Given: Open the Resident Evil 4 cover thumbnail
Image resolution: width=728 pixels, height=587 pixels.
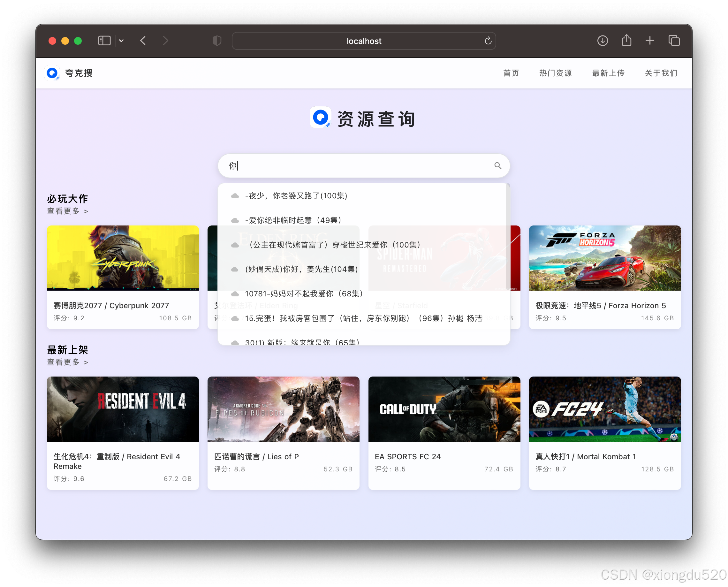Looking at the screenshot, I should point(123,409).
